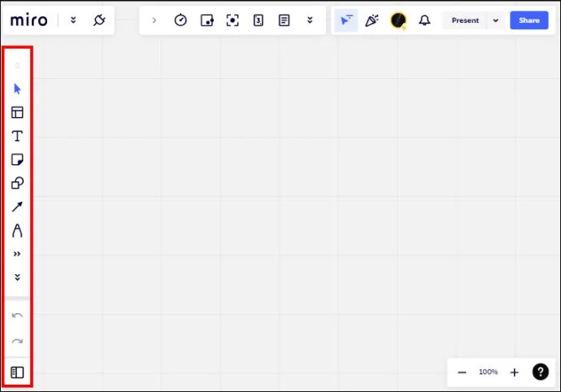The image size is (561, 392).
Task: Expand more apps in top toolbar
Action: click(310, 20)
